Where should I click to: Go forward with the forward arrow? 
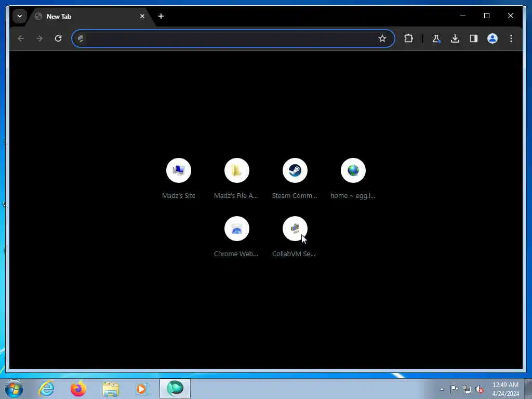(39, 38)
